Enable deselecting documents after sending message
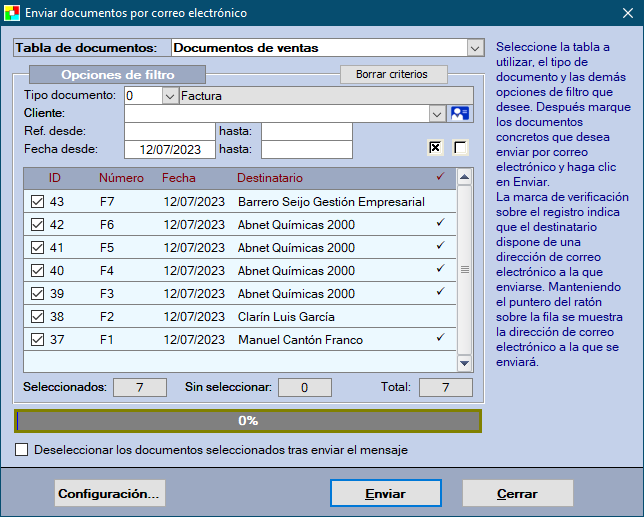This screenshot has height=517, width=644. [22, 450]
